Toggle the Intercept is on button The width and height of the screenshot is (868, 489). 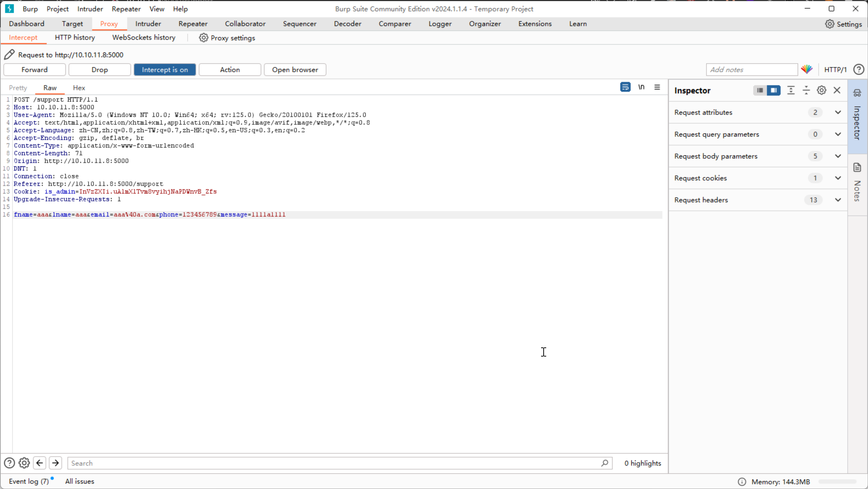(165, 69)
